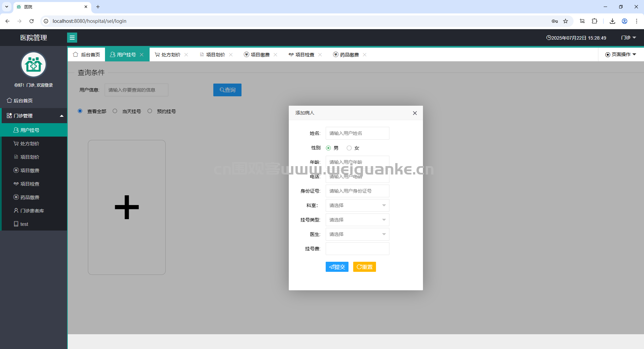Choose 男 gender radio button
This screenshot has height=349, width=644.
click(328, 148)
